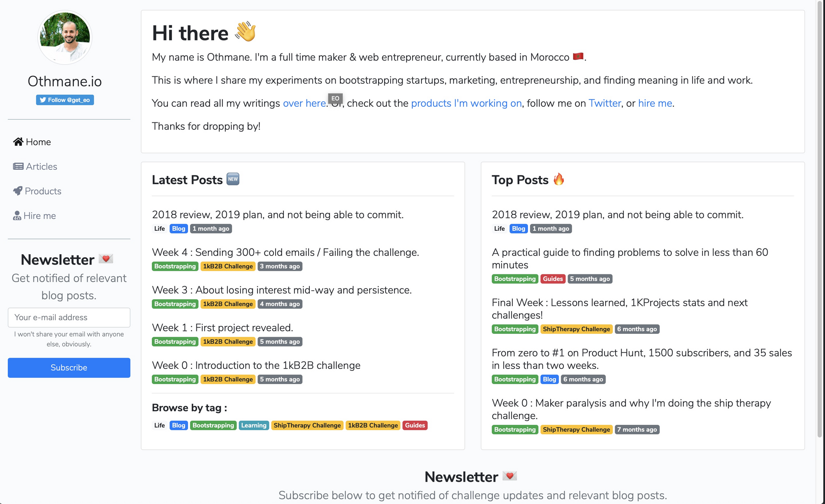Open the 'products I'm working on' link
Screen dimensions: 825x504
[x=466, y=103]
